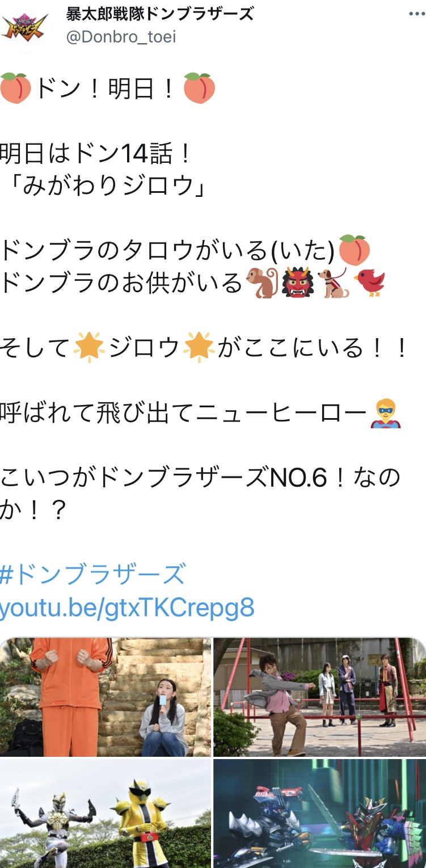426x868 pixels.
Task: View the orange tracksuit photo
Action: tap(106, 697)
